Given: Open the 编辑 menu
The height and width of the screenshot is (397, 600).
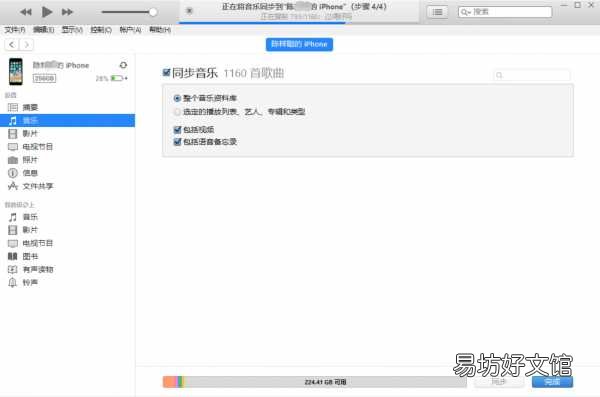Looking at the screenshot, I should coord(43,29).
